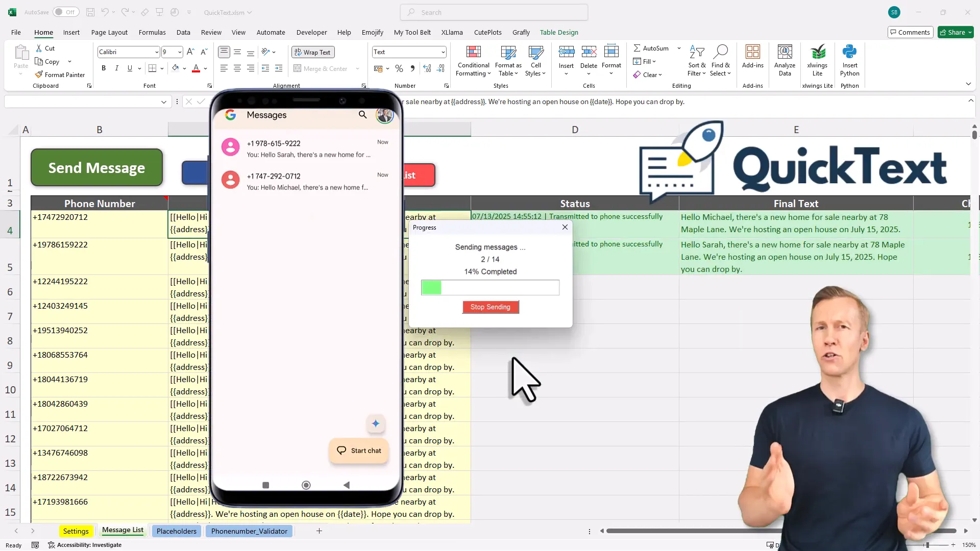Open the Developer tab

(x=311, y=32)
